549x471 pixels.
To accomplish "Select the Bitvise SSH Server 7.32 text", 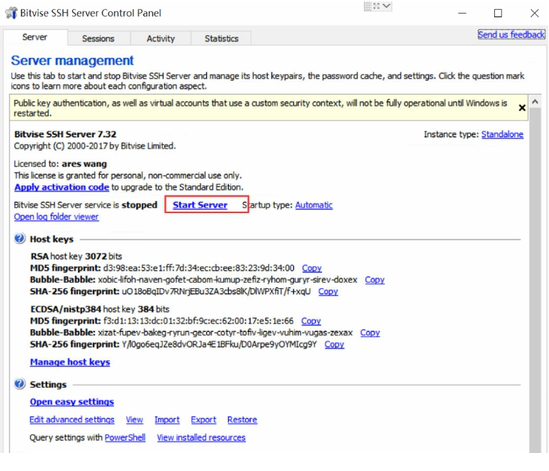I will pos(65,134).
